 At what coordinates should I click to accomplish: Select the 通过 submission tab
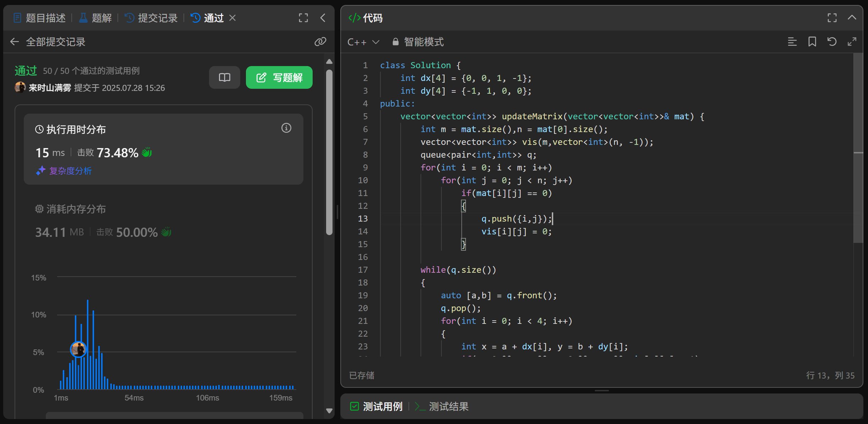(x=207, y=18)
